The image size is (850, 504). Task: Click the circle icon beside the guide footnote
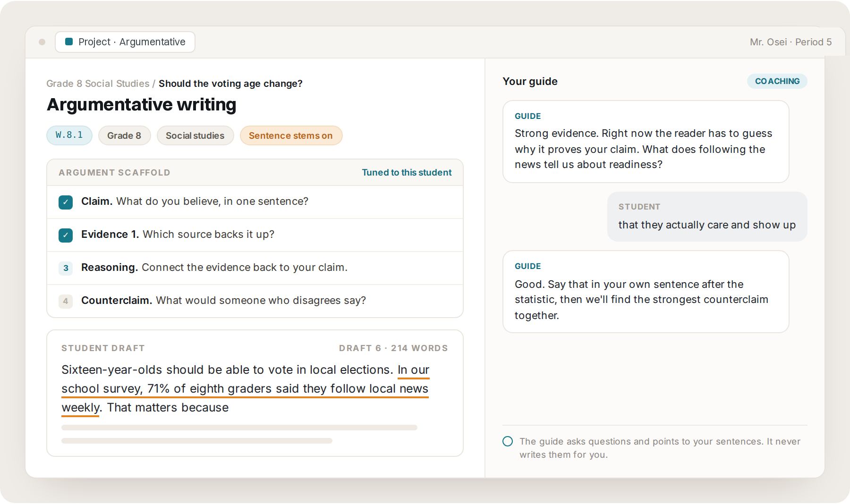(508, 441)
